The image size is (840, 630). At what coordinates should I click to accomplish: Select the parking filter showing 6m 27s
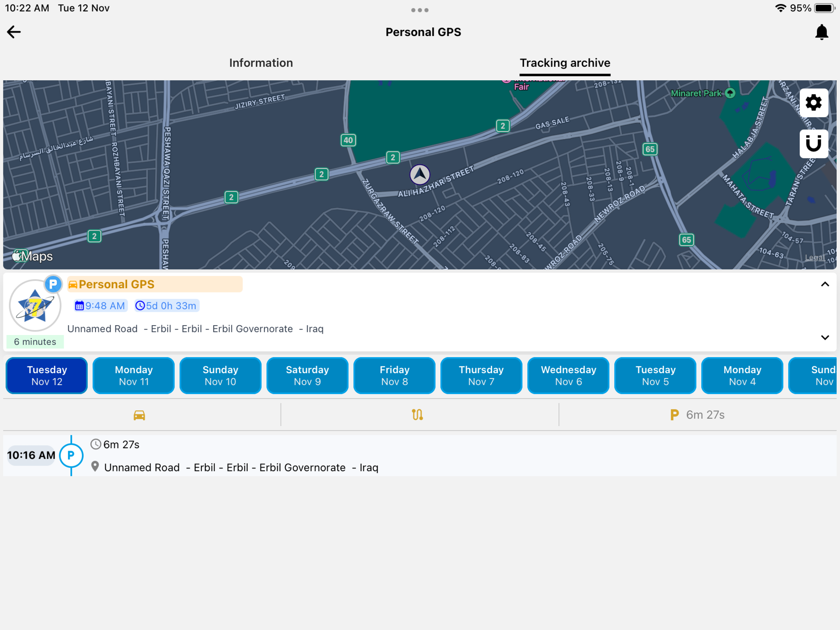(698, 415)
